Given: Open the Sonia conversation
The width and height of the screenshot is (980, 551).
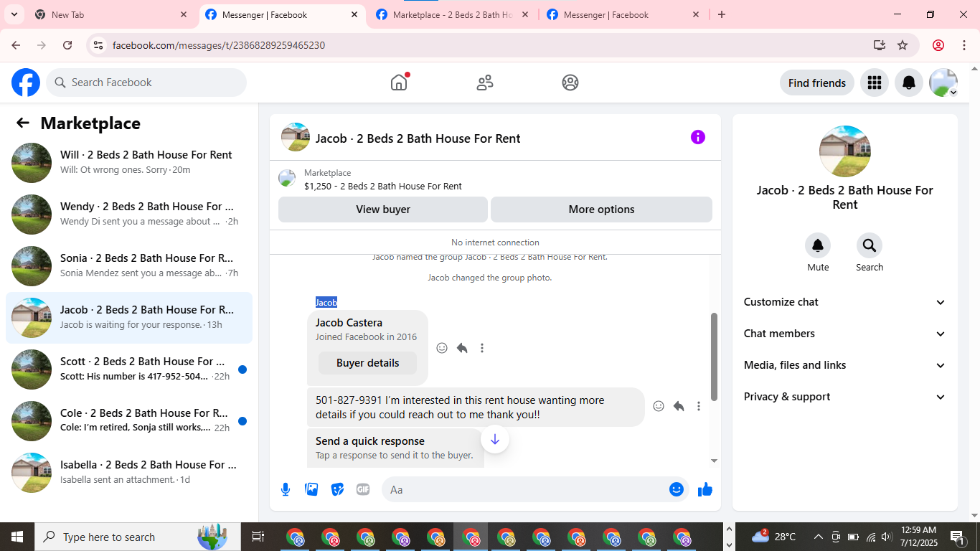Looking at the screenshot, I should point(129,266).
